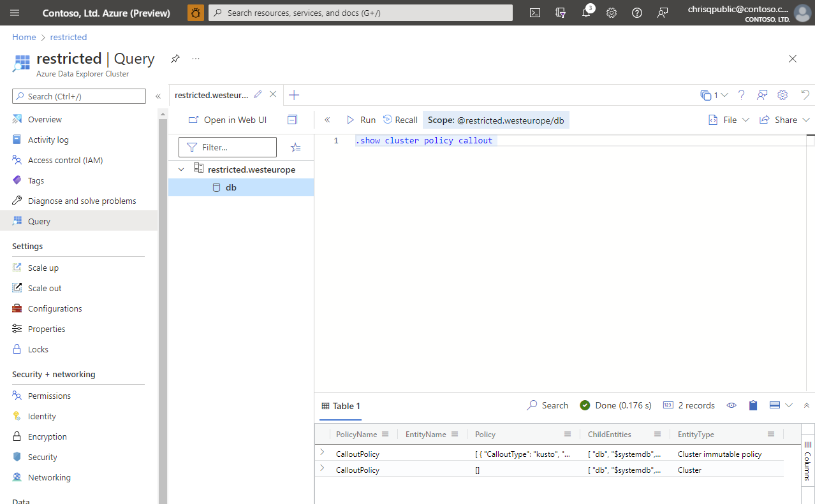Viewport: 815px width, 504px height.
Task: Close the Query blade with X
Action: pyautogui.click(x=793, y=59)
